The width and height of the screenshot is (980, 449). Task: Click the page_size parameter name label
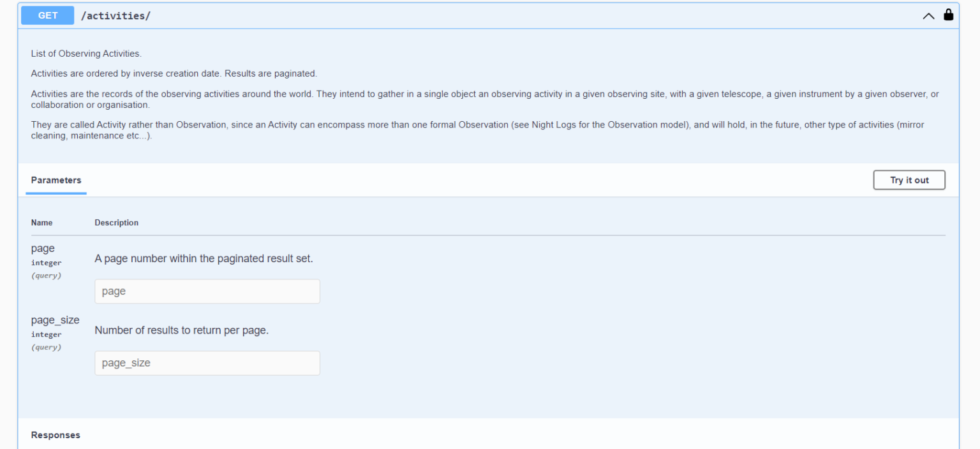(x=55, y=320)
